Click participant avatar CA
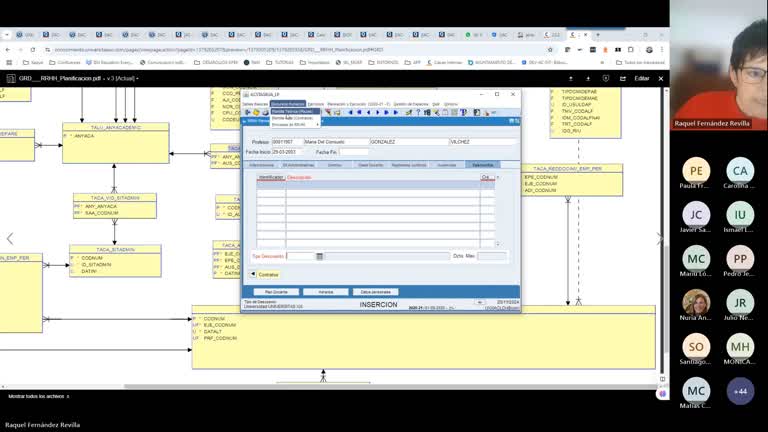Viewport: 768px width, 432px height. 740,170
